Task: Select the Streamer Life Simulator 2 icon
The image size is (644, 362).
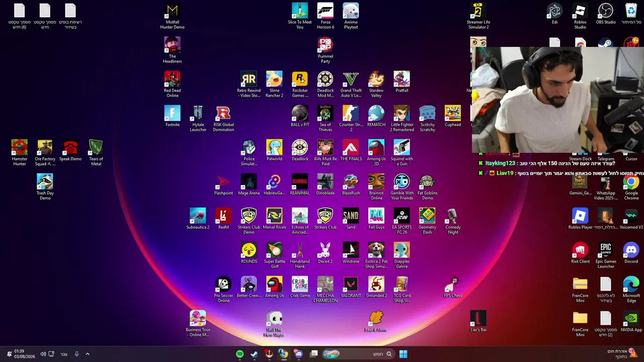Action: point(478,16)
